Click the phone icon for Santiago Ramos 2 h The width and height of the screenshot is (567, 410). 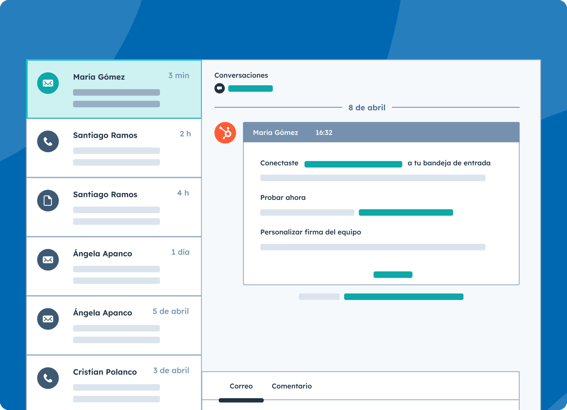click(x=48, y=141)
